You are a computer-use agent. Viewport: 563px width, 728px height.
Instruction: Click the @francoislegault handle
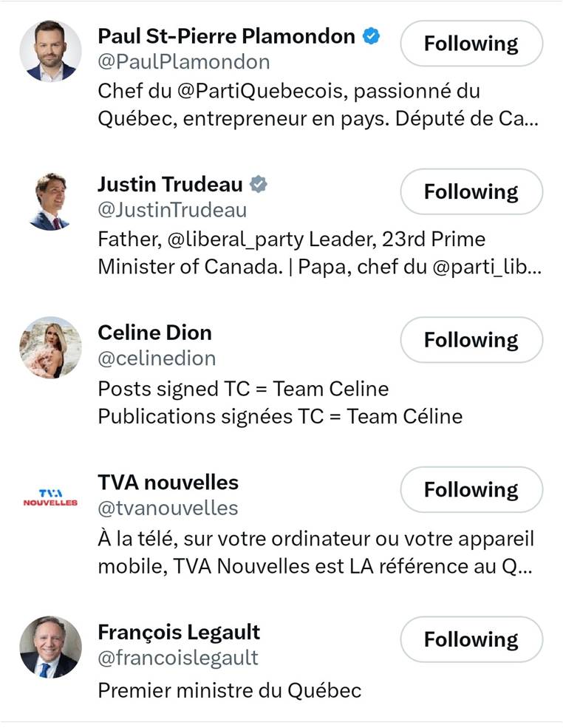coord(178,657)
